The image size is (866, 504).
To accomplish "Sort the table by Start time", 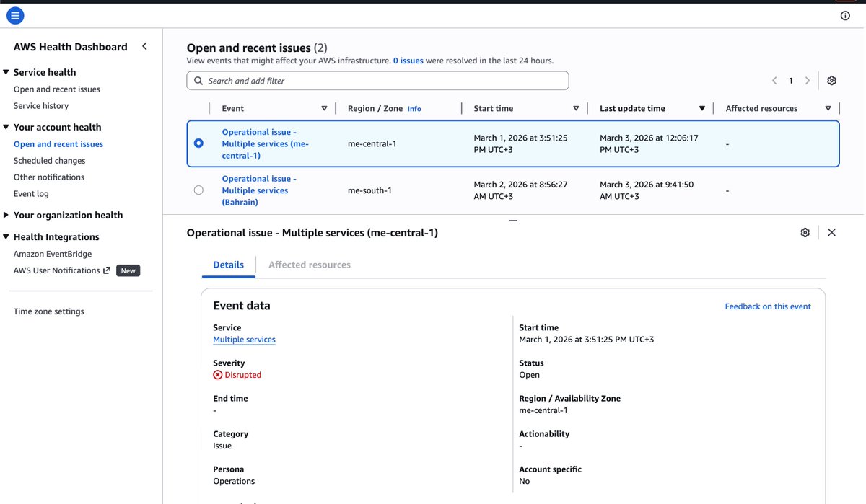I will (576, 109).
